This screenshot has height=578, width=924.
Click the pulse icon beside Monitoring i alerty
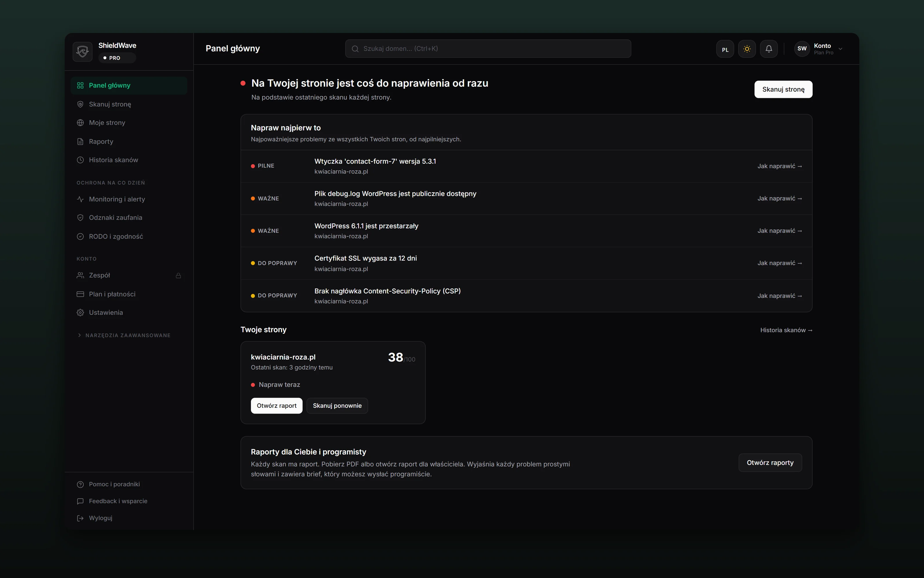pos(80,199)
